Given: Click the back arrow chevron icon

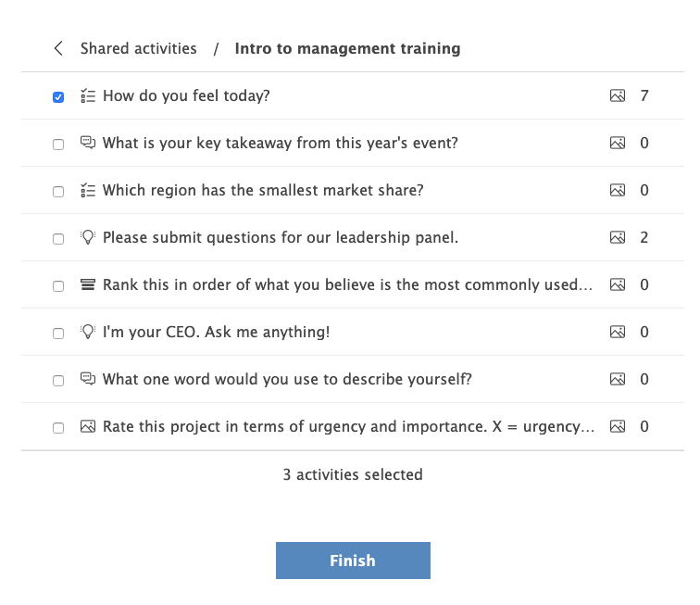Looking at the screenshot, I should coord(58,49).
